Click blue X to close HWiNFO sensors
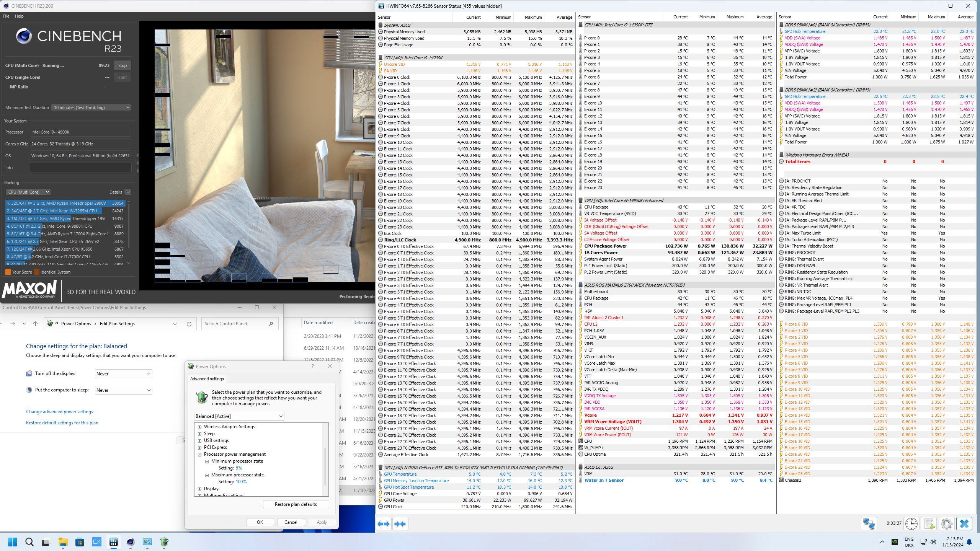Image resolution: width=980 pixels, height=551 pixels. tap(964, 523)
